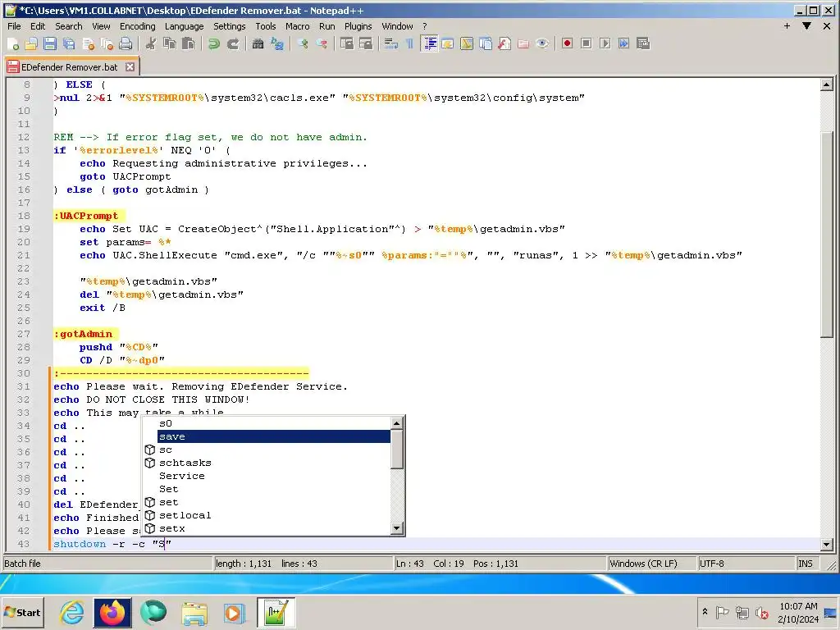Click the Zoom Out toolbar icon
The width and height of the screenshot is (840, 630).
click(322, 44)
